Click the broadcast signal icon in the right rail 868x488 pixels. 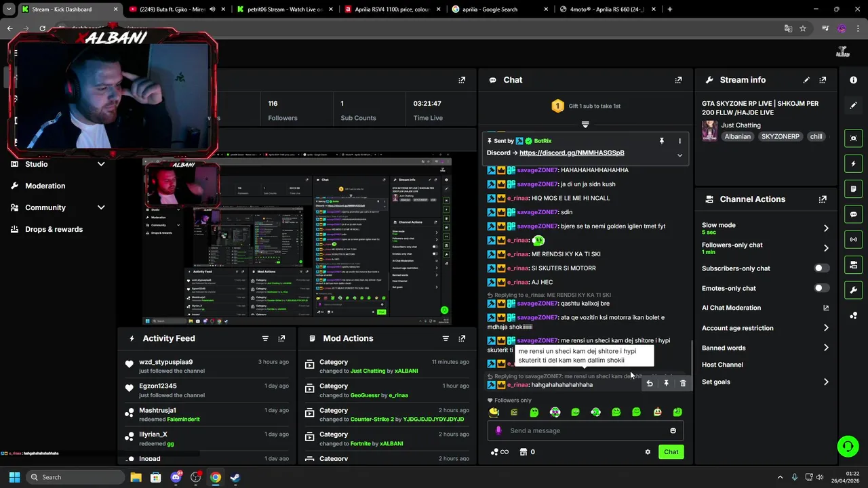(853, 239)
